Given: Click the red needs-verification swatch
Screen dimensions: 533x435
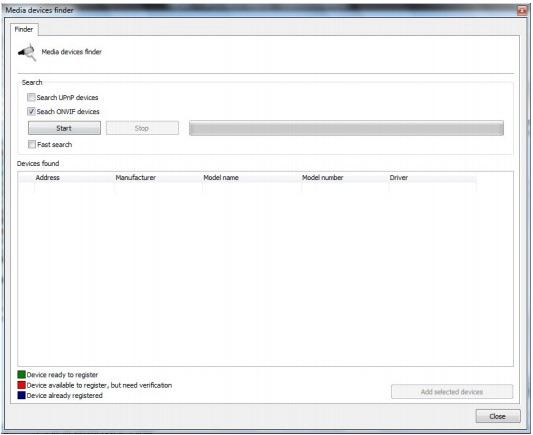Looking at the screenshot, I should coord(21,385).
